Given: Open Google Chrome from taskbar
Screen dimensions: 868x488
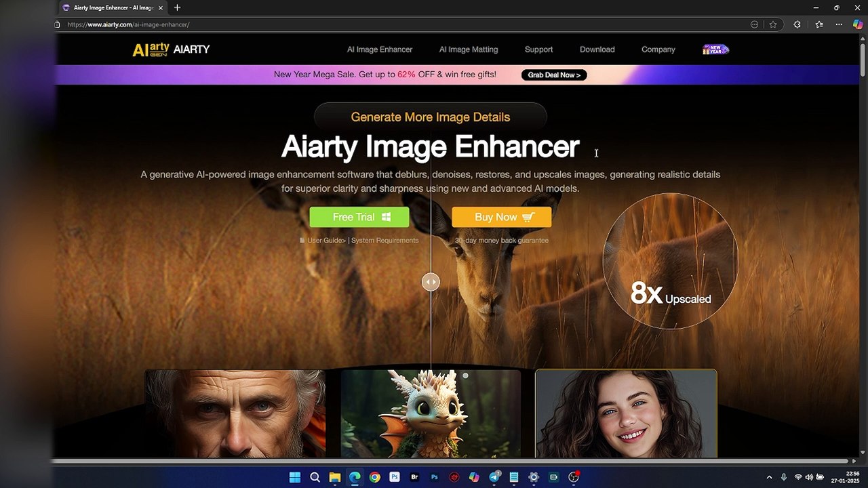Looking at the screenshot, I should [x=374, y=477].
